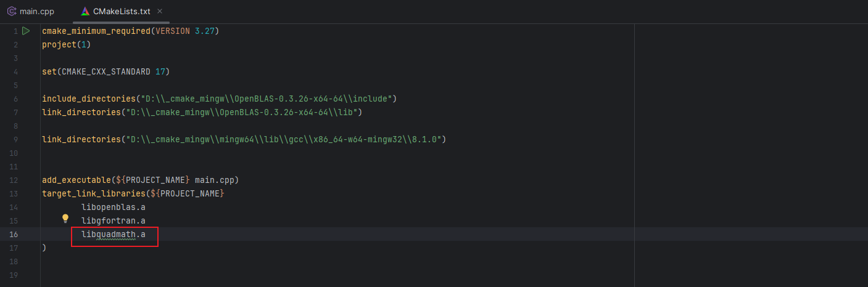Click line number 12 in gutter
The width and height of the screenshot is (868, 287).
(x=14, y=180)
